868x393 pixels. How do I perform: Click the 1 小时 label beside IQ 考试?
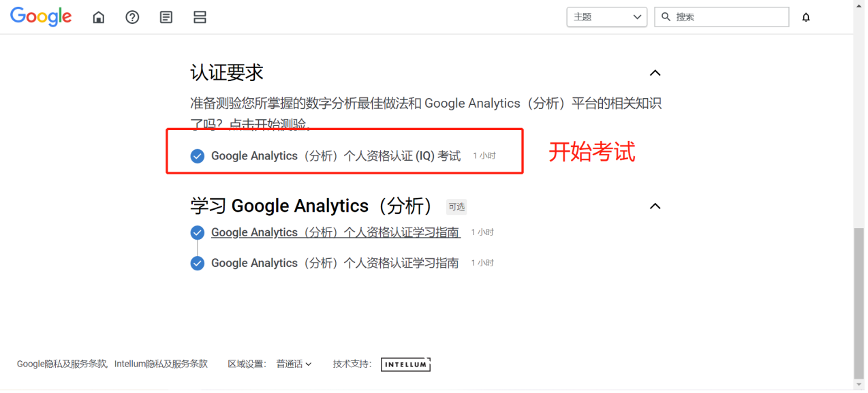[484, 156]
